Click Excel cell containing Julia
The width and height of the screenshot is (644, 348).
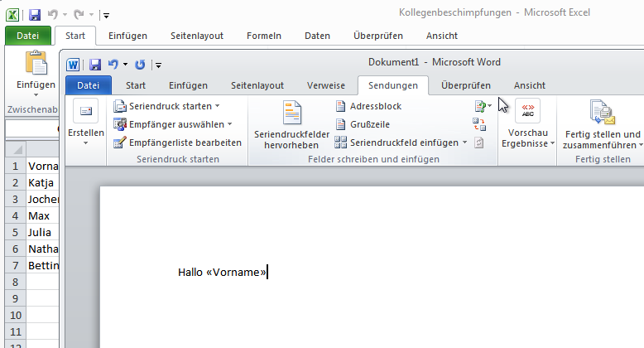(x=43, y=232)
